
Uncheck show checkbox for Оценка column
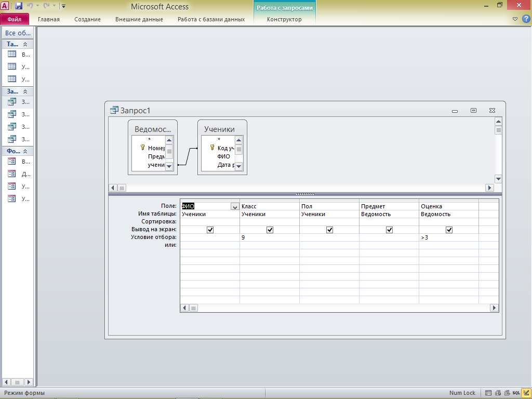coord(449,230)
